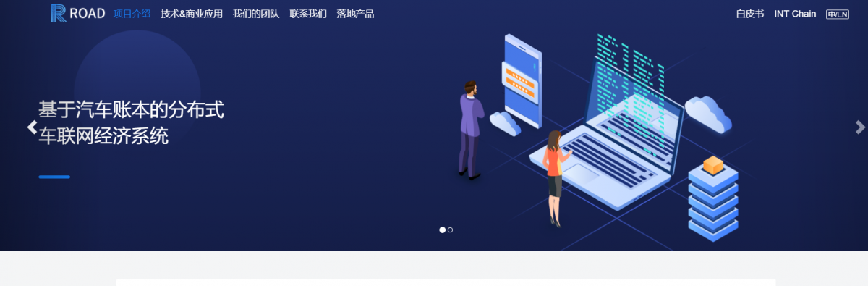Image resolution: width=868 pixels, height=286 pixels.
Task: Toggle the 中/EN language switch
Action: pyautogui.click(x=838, y=14)
